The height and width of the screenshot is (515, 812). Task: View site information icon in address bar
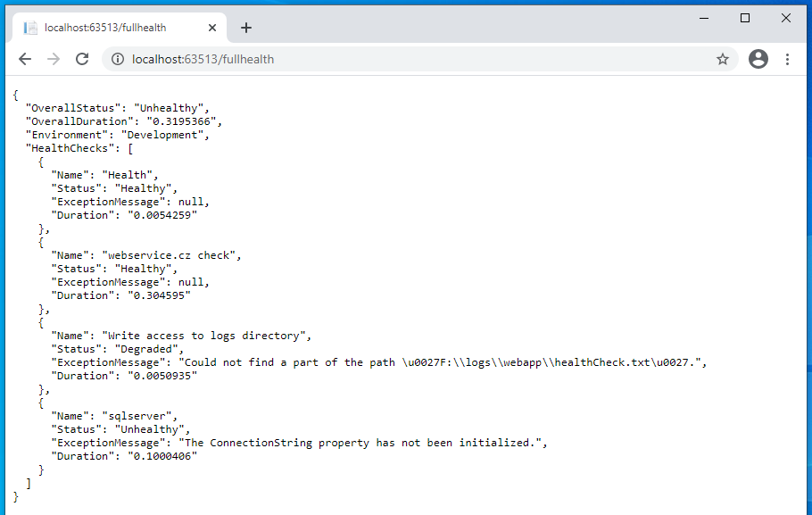118,59
